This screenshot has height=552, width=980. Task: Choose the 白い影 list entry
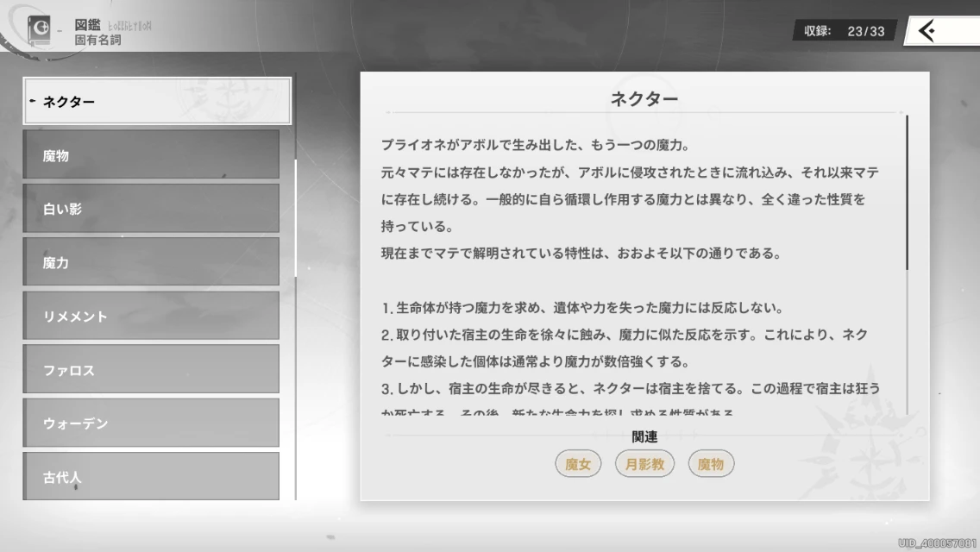(151, 209)
